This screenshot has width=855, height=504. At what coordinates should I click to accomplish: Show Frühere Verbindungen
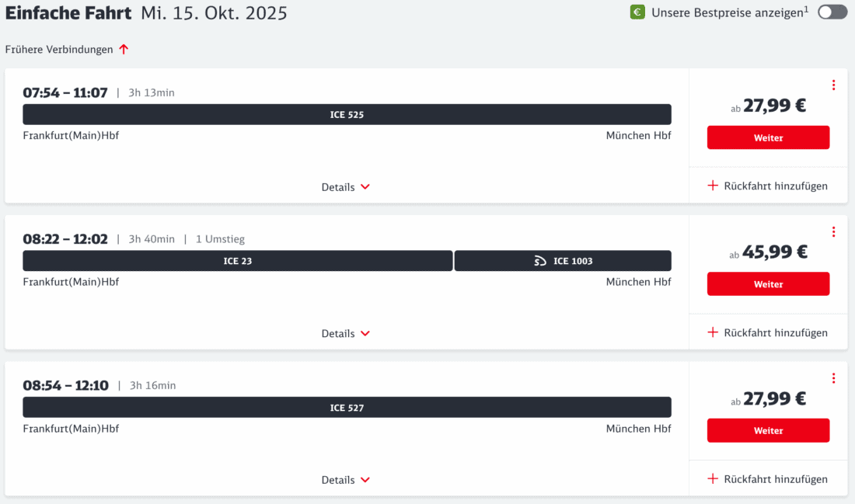(x=59, y=50)
